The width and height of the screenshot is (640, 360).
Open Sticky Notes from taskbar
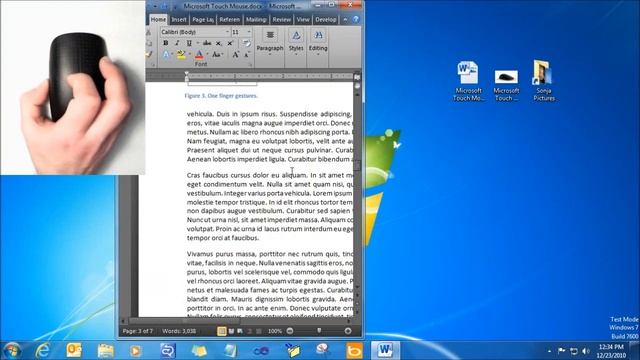[199, 351]
